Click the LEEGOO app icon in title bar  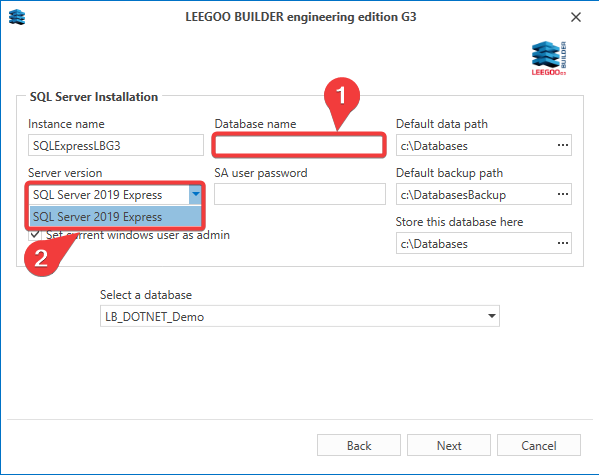[17, 17]
